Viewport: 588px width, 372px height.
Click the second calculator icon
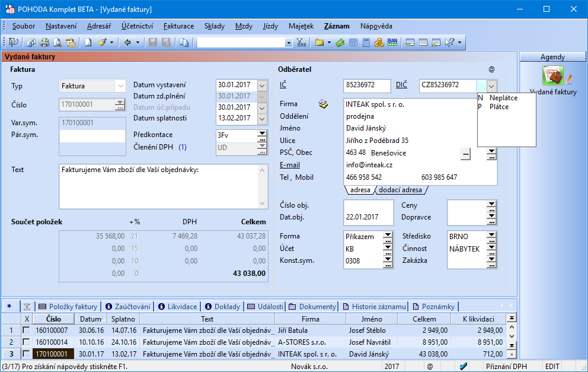coord(366,42)
